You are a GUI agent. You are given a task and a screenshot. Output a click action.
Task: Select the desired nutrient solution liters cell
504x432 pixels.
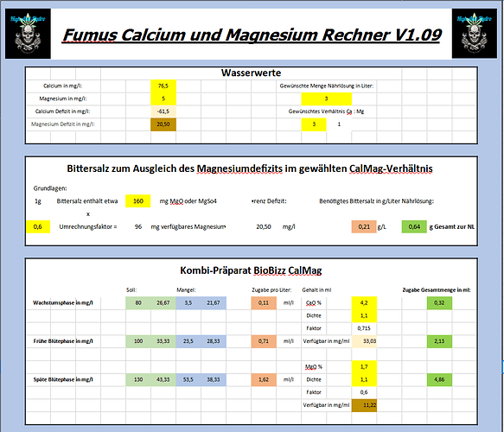(326, 98)
